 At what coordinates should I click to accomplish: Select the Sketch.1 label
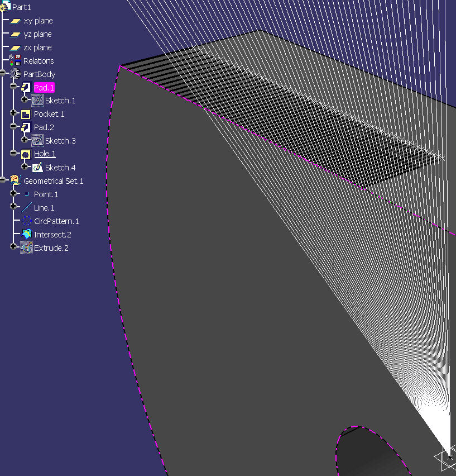(x=60, y=101)
